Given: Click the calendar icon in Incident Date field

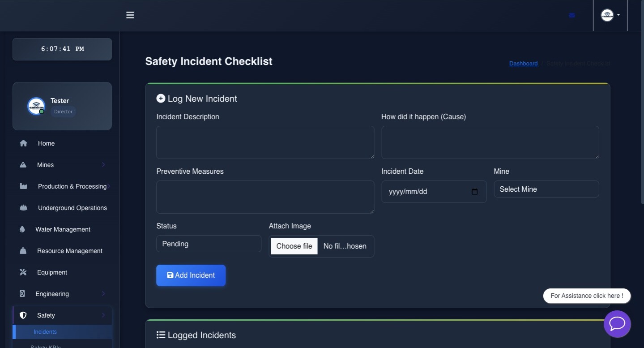Looking at the screenshot, I should [x=474, y=191].
